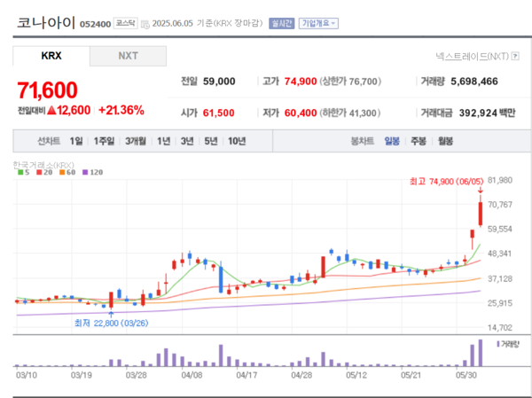
Task: Click the red 20-day moving average legend
Action: [x=44, y=172]
